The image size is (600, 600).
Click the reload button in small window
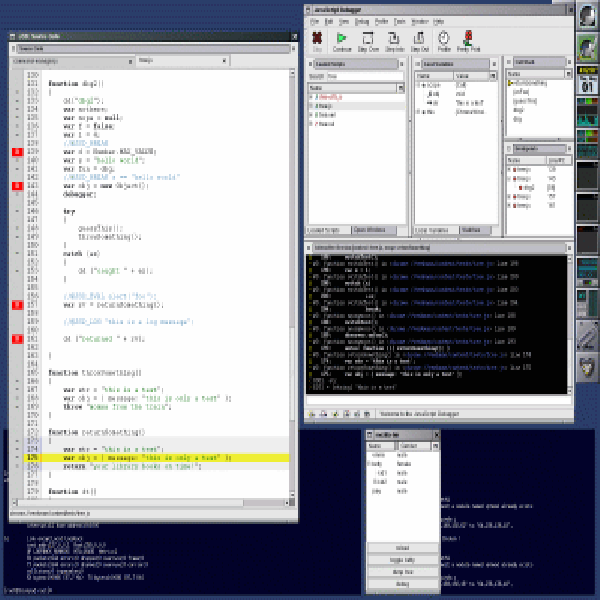pyautogui.click(x=403, y=548)
